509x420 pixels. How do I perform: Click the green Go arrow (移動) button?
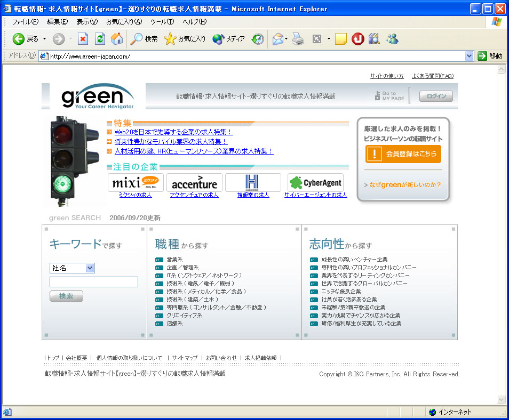coord(482,56)
